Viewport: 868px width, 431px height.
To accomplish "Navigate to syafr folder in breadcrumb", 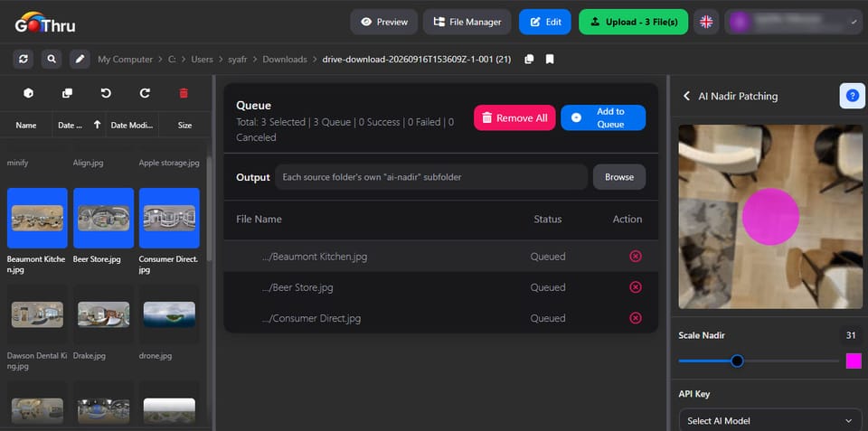I will pos(238,60).
